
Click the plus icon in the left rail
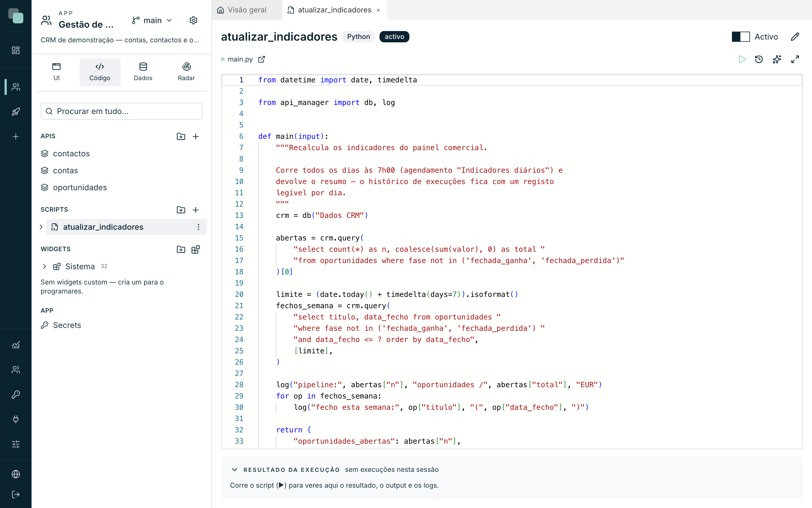16,137
